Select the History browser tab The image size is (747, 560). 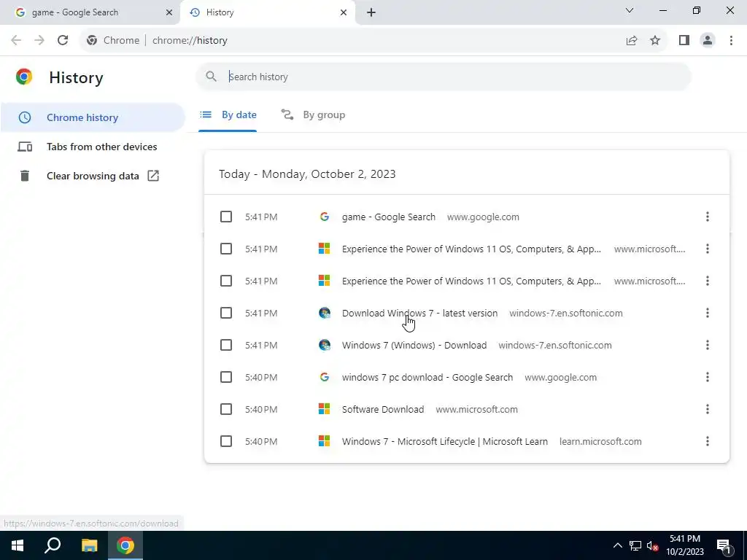(x=269, y=12)
